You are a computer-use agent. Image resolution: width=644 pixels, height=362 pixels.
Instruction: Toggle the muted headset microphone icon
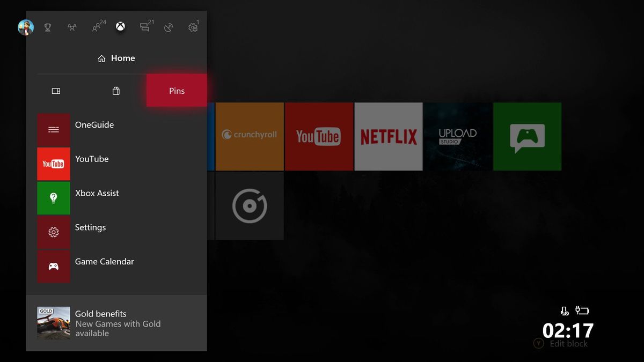coord(564,310)
